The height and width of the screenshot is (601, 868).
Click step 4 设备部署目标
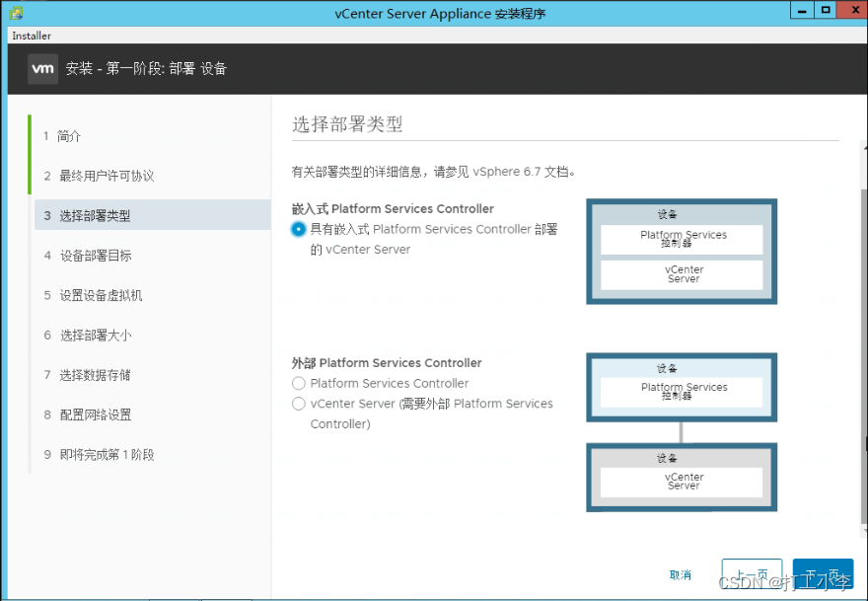point(89,255)
